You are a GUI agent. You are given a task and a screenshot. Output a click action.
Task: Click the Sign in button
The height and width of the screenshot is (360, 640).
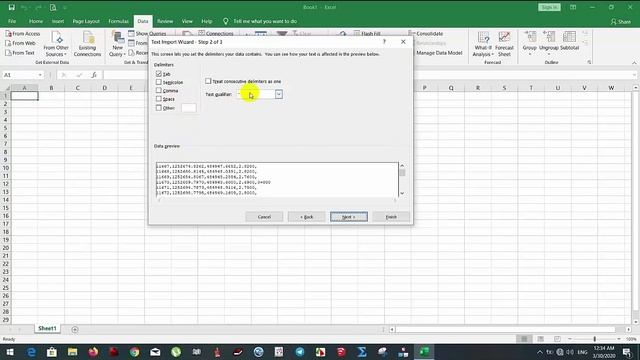[549, 7]
